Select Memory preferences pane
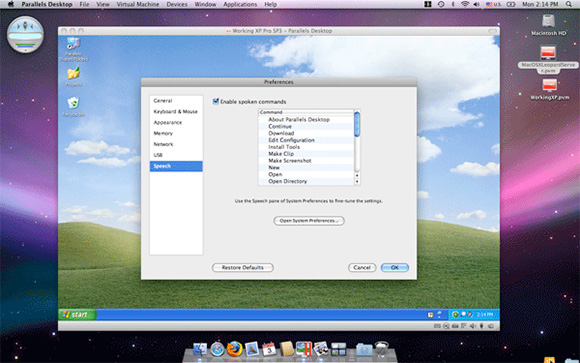 [176, 133]
